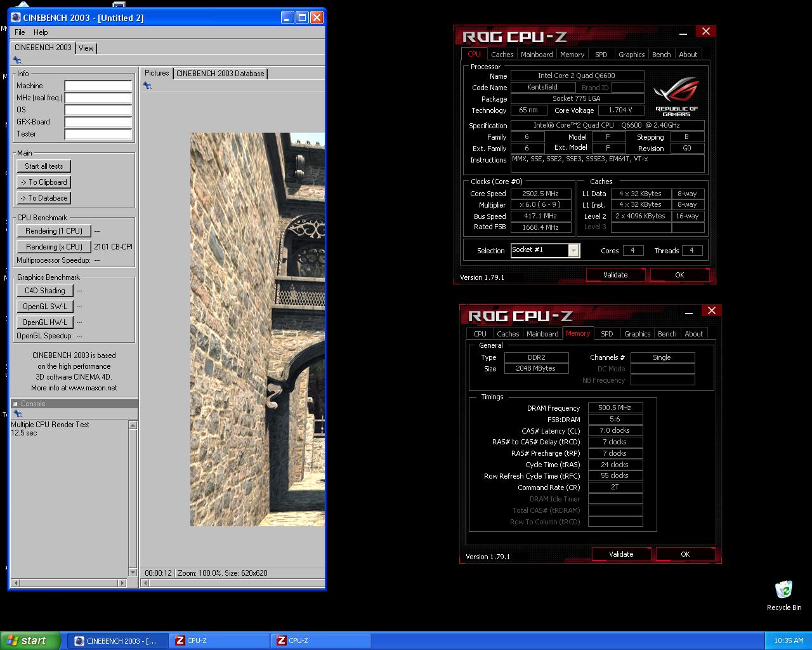Click the OS input field
Image resolution: width=812 pixels, height=650 pixels.
click(x=98, y=110)
